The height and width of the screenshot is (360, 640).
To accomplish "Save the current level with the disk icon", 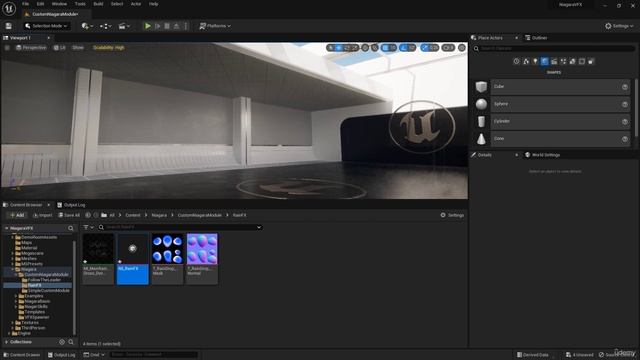I will [x=9, y=26].
